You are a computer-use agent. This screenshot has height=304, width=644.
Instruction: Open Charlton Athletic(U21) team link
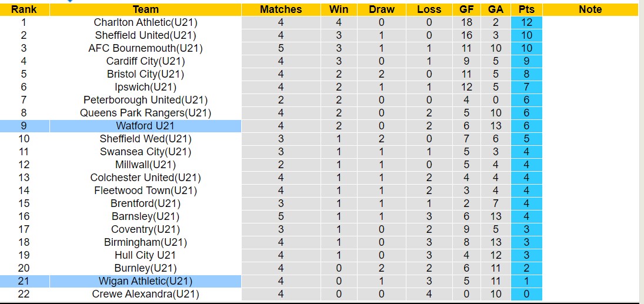tap(145, 22)
